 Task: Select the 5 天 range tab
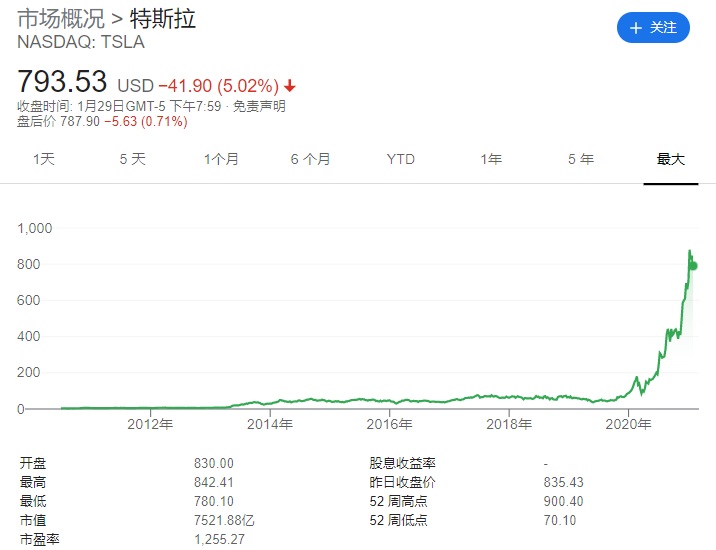pyautogui.click(x=133, y=159)
